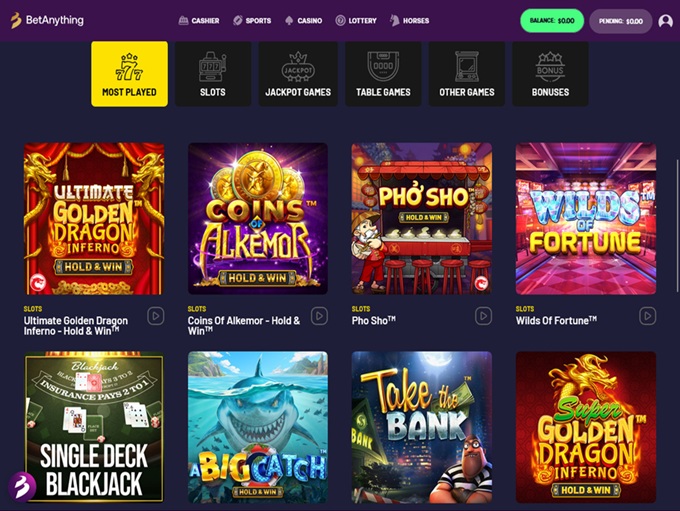Click play icon beside Coins Of Alkemor
Screen dimensions: 680x511
click(x=319, y=316)
